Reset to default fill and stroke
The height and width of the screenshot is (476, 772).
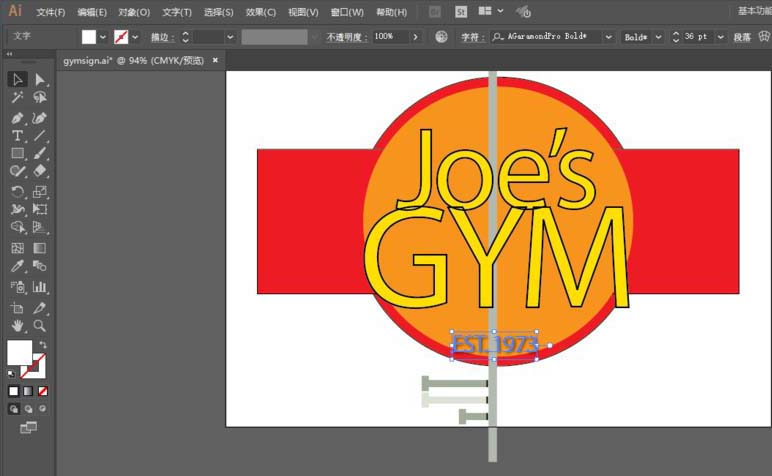tap(13, 373)
